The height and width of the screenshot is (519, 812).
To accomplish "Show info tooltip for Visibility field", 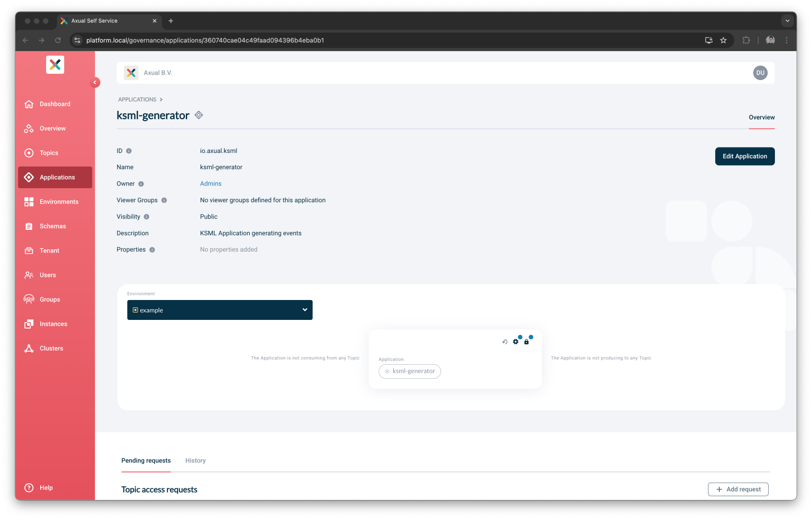I will [146, 217].
